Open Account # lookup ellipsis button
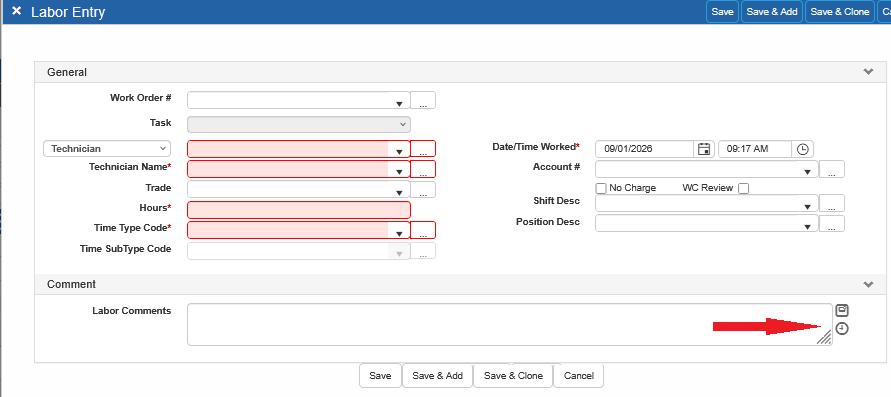Screen dimensions: 891x397 click(832, 169)
